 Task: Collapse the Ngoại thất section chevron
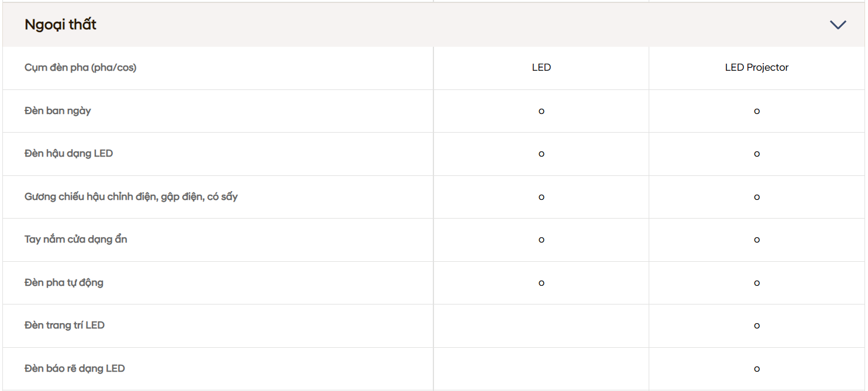click(x=838, y=25)
